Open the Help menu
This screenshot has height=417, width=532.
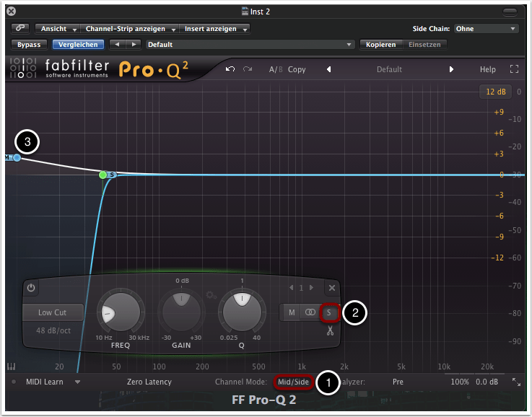488,69
